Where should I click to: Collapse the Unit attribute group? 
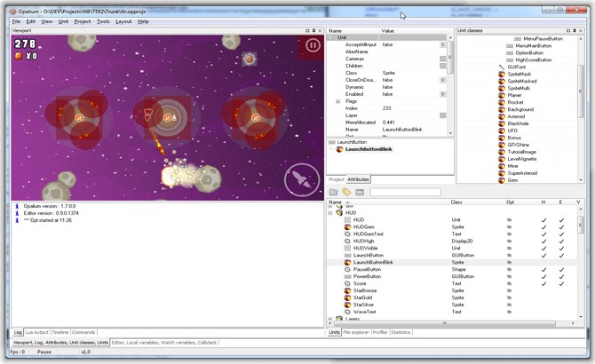(x=330, y=37)
